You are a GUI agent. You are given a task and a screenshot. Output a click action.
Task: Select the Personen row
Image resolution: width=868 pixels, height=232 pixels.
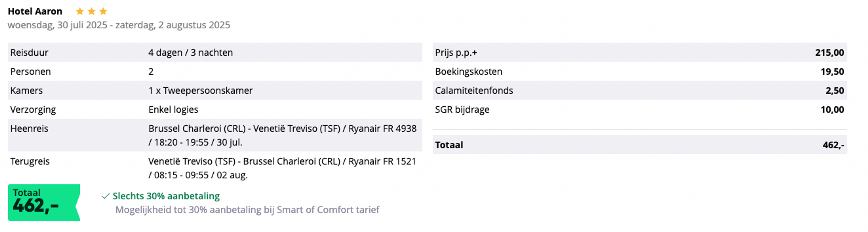point(215,71)
